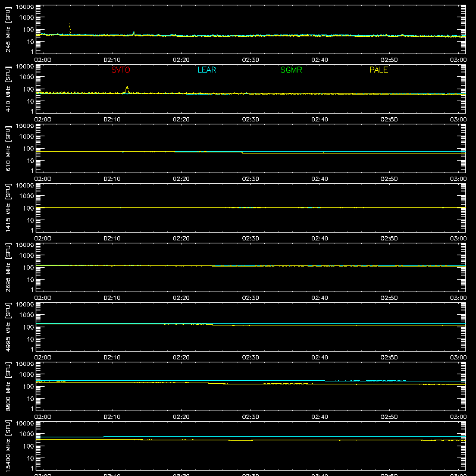
Task: Click the 10000 y-axis label of 245 MHz plot
Action: click(25, 7)
